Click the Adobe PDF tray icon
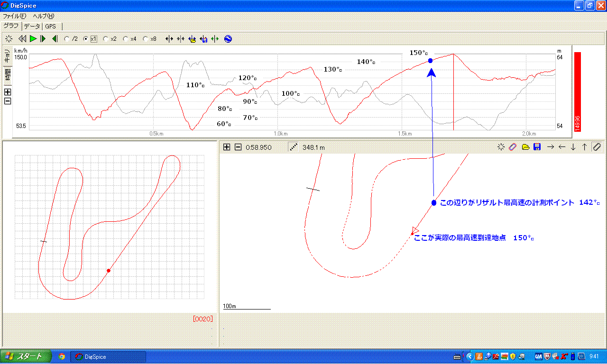Screen dimensions: 607x364 point(496,356)
